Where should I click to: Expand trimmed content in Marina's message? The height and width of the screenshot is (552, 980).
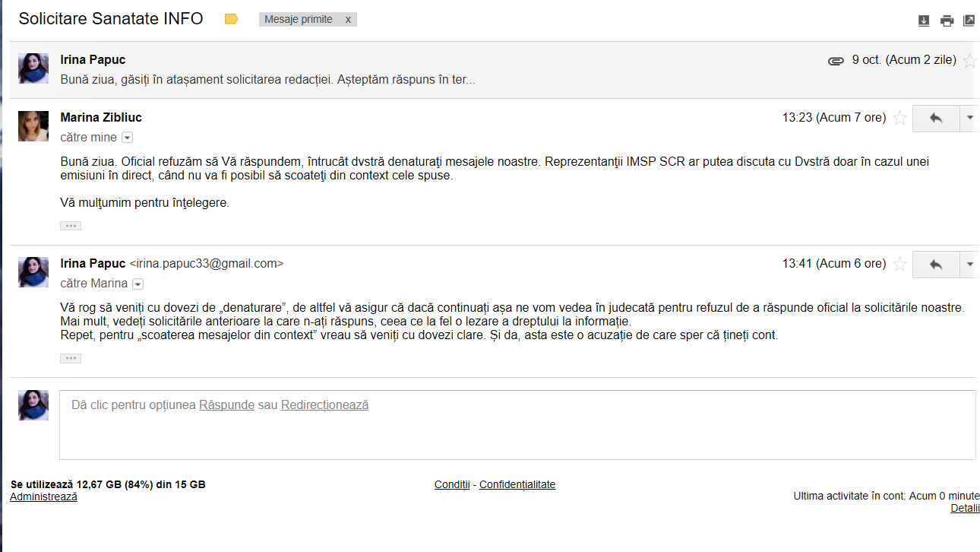[71, 226]
